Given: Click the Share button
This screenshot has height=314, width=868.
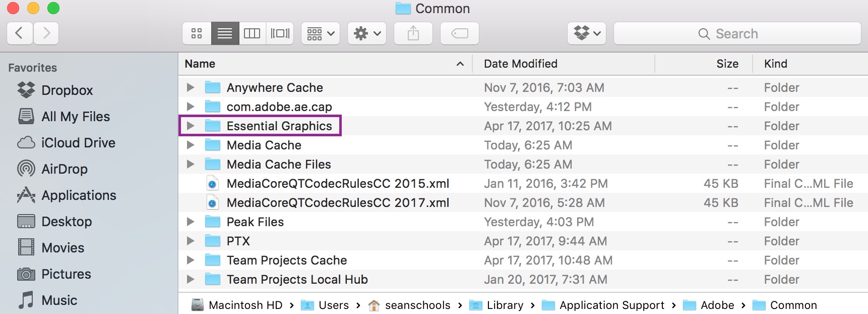Looking at the screenshot, I should point(413,33).
